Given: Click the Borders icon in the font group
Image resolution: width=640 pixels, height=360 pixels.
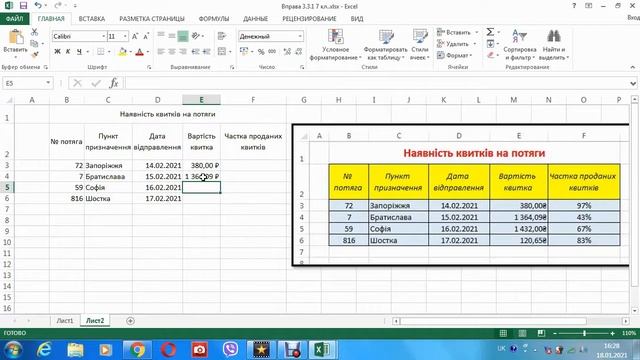Looking at the screenshot, I should pyautogui.click(x=100, y=51).
